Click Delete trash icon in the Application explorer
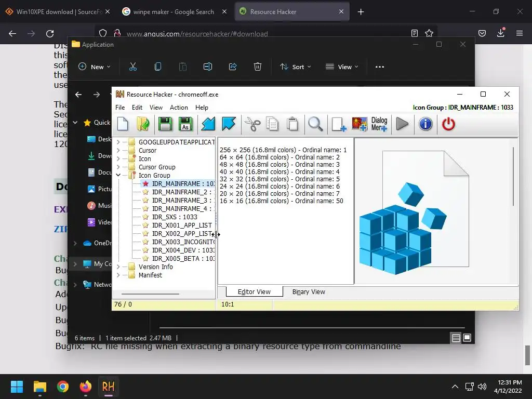532x399 pixels. [x=258, y=67]
